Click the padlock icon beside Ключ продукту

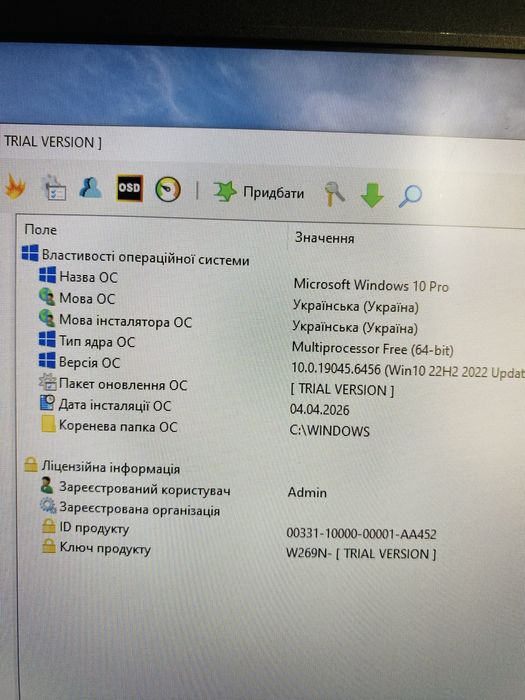tap(49, 546)
